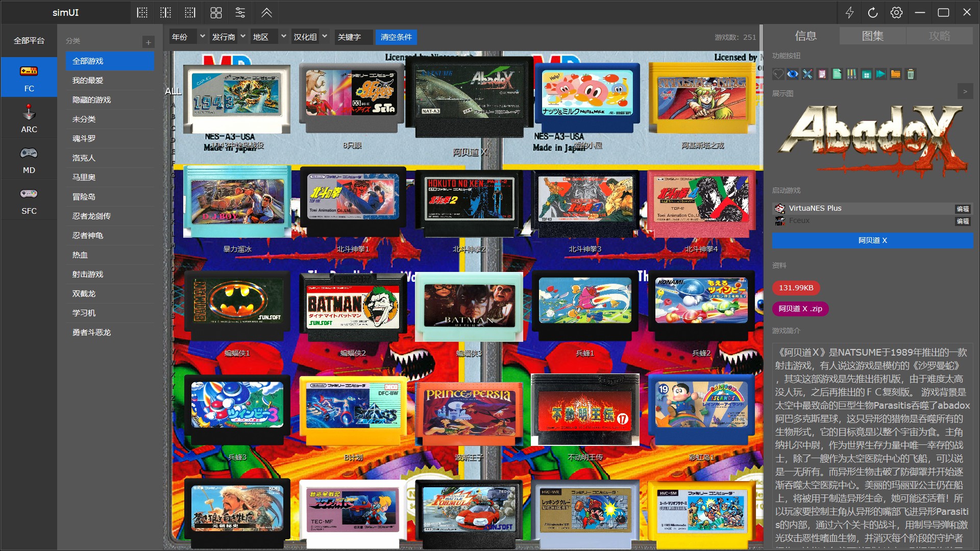Click the double-chevron scroll-to-top icon
The height and width of the screenshot is (551, 980).
pos(266,13)
